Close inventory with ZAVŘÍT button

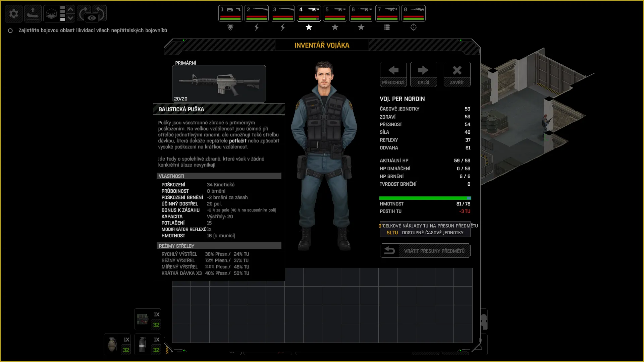point(457,74)
